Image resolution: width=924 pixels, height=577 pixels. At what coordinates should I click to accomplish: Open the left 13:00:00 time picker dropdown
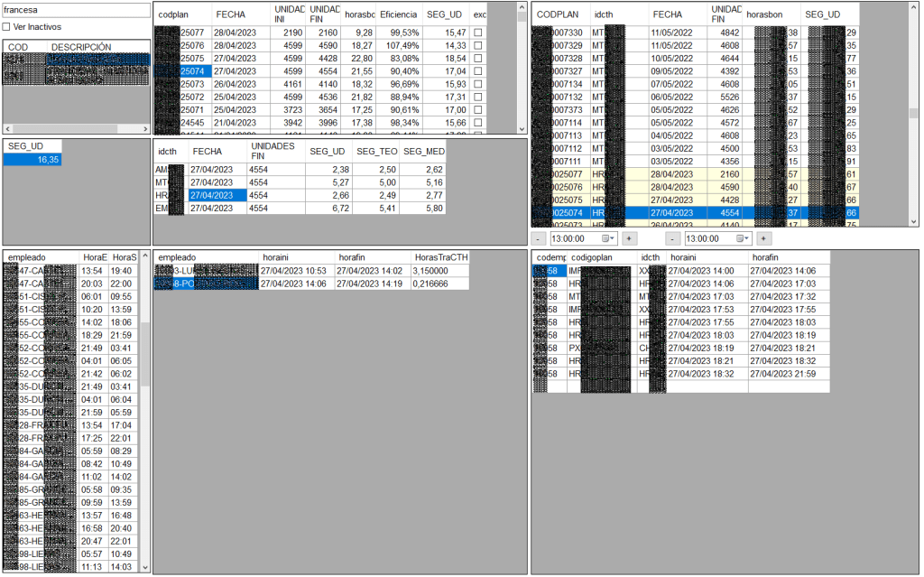tap(611, 238)
